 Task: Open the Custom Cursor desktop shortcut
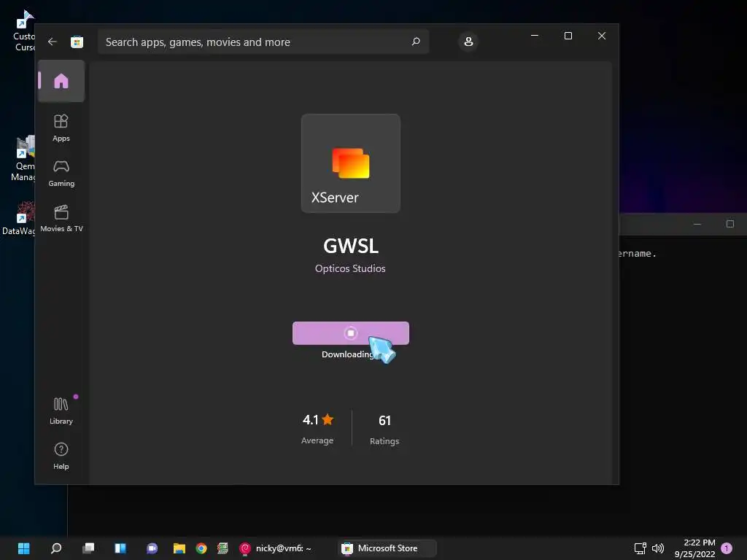[23, 31]
